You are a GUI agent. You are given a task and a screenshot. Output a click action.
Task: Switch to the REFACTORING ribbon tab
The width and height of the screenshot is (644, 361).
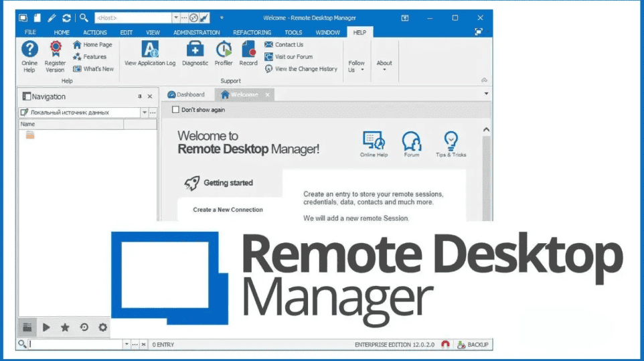coord(252,32)
